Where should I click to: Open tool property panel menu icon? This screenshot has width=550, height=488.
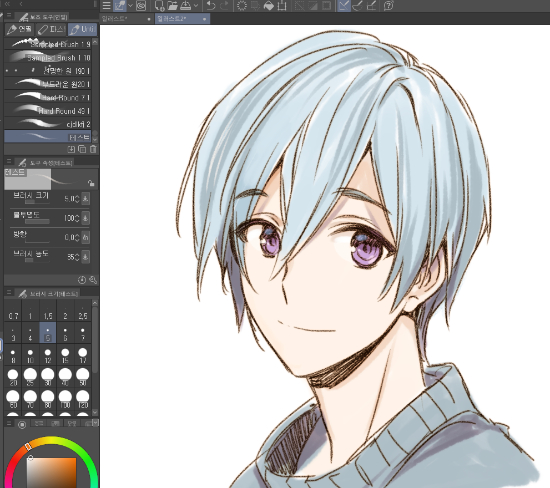[9, 161]
